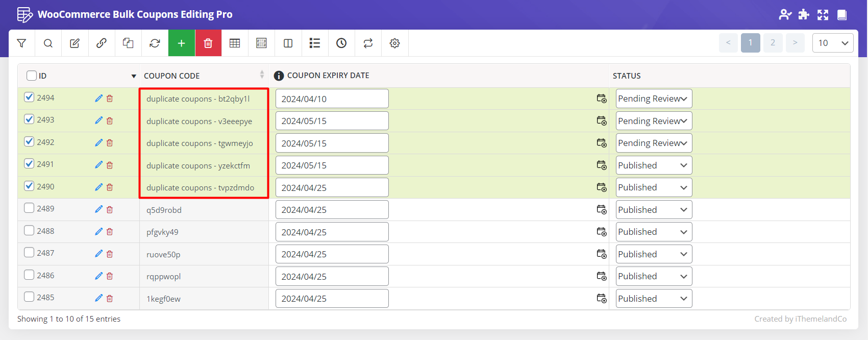This screenshot has width=868, height=340.
Task: Open calendar picker for coupon 2494 expiry
Action: 602,99
